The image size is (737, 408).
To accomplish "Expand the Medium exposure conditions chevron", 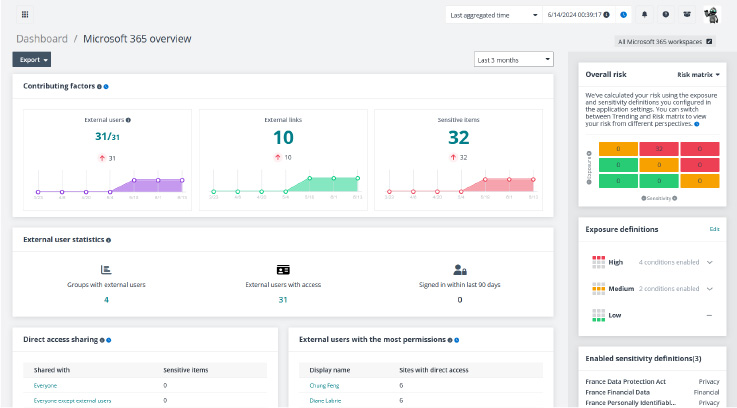I will point(710,289).
